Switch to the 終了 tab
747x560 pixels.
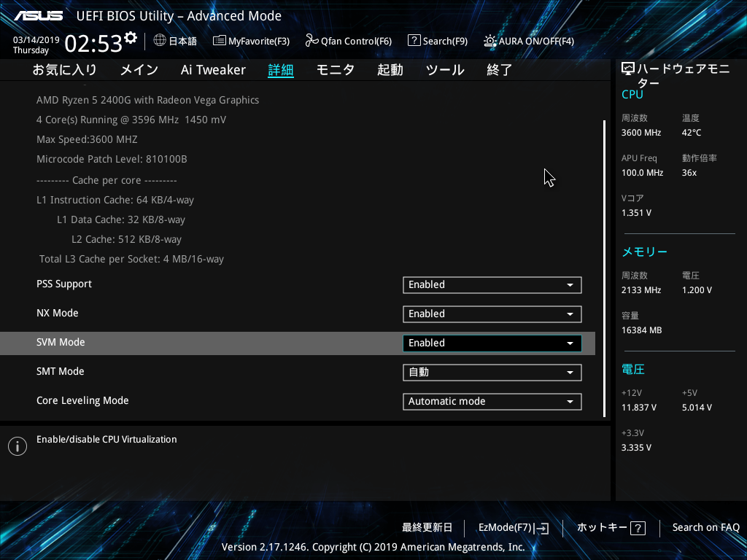[x=499, y=70]
